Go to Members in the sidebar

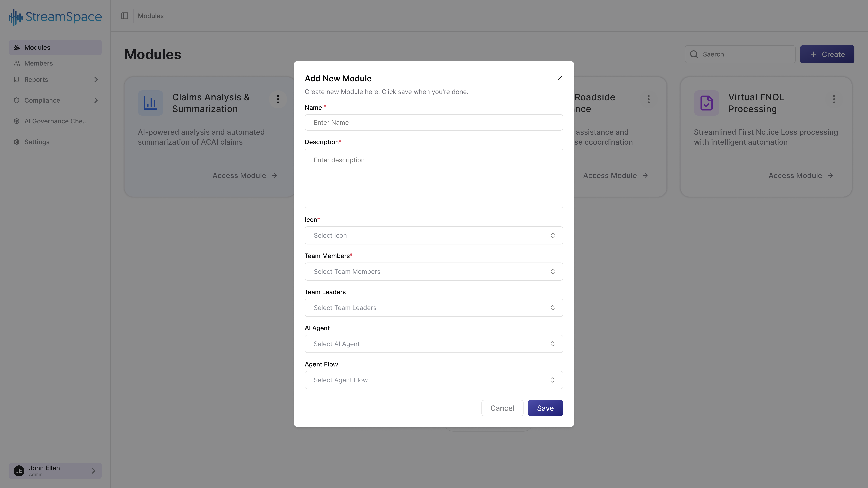pos(55,63)
